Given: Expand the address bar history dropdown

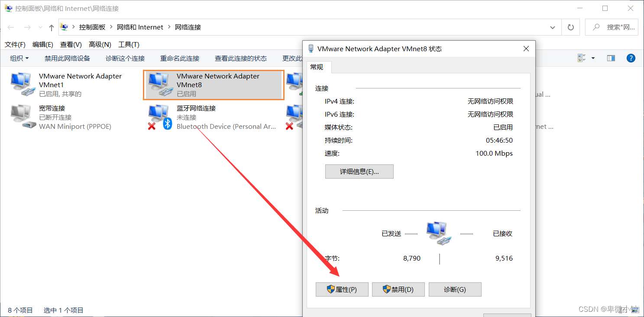Looking at the screenshot, I should click(553, 27).
